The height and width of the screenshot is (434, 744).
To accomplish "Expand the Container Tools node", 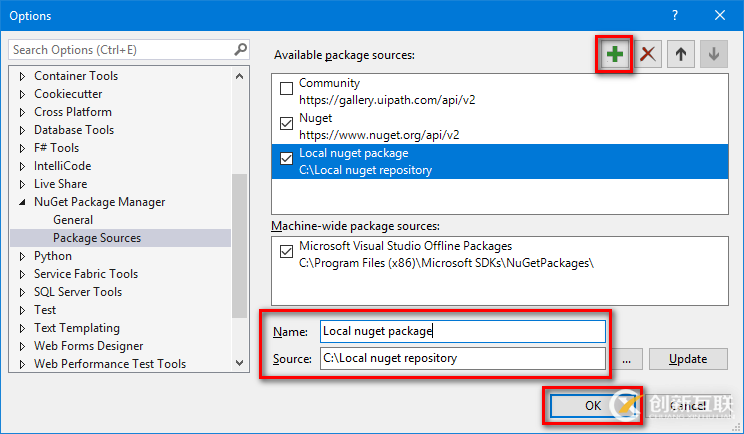I will pyautogui.click(x=22, y=76).
